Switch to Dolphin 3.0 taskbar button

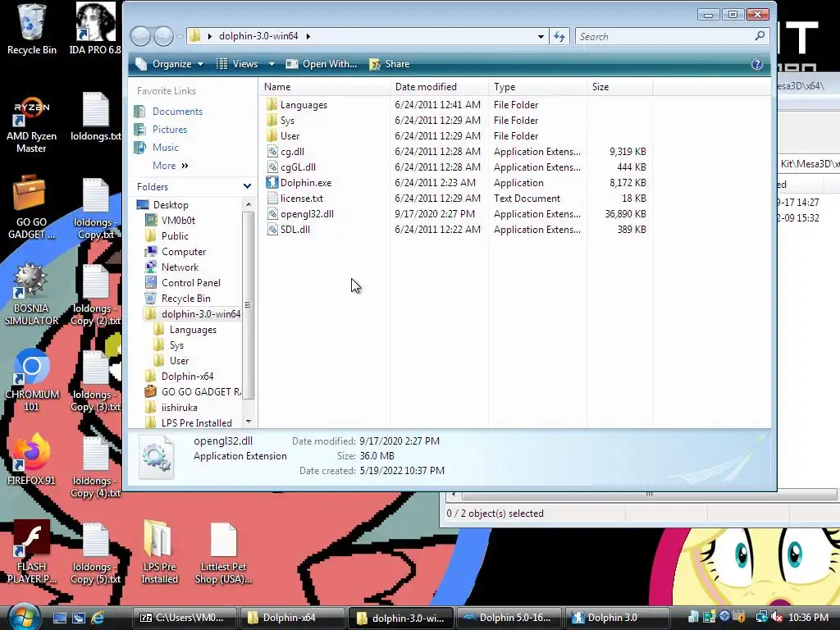(x=616, y=618)
